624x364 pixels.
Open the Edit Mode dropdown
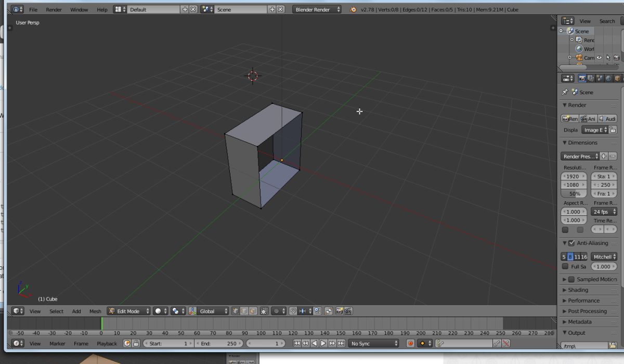coord(128,311)
